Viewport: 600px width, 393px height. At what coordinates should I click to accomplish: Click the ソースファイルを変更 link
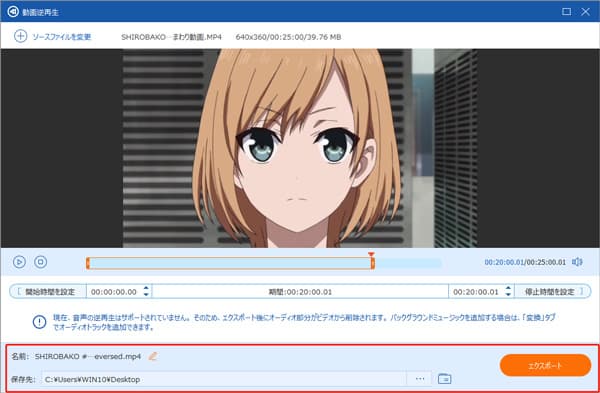point(62,37)
